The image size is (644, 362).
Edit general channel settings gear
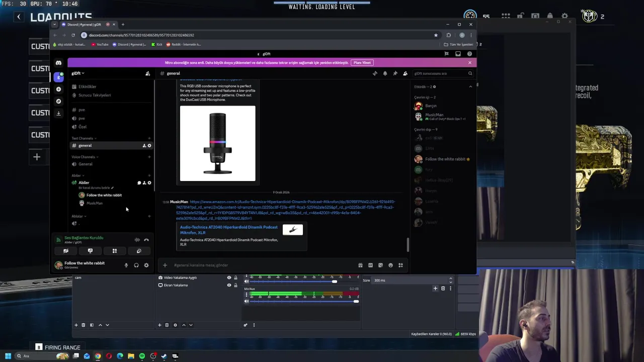pos(149,146)
